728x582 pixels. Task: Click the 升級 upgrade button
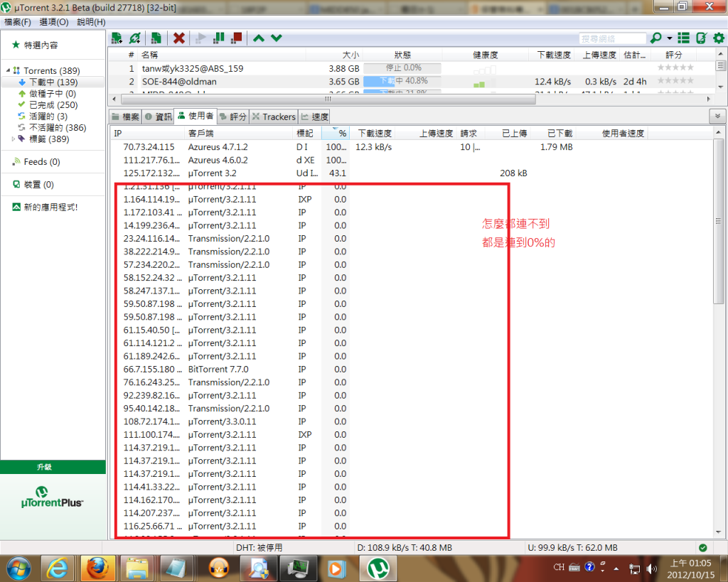53,467
